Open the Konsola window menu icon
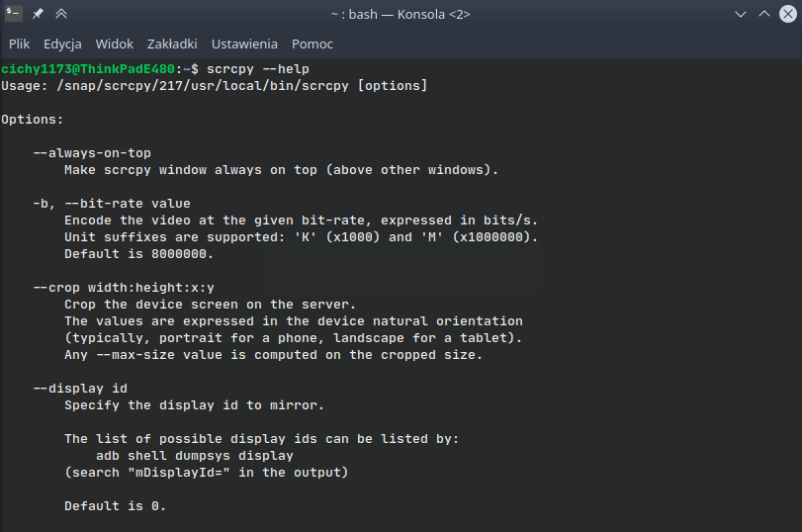Image resolution: width=802 pixels, height=532 pixels. click(x=14, y=15)
